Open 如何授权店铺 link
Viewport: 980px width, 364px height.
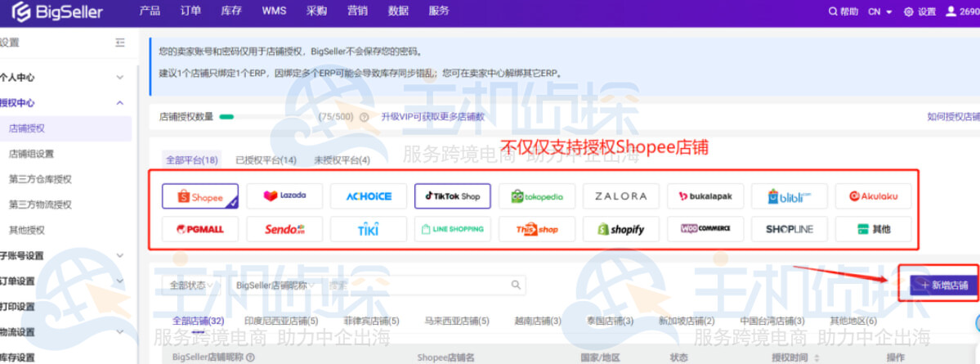[953, 116]
